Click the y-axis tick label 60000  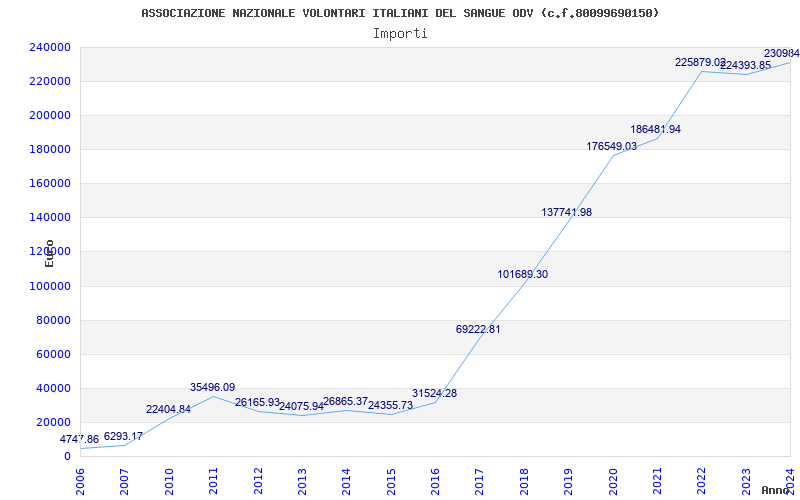click(53, 355)
